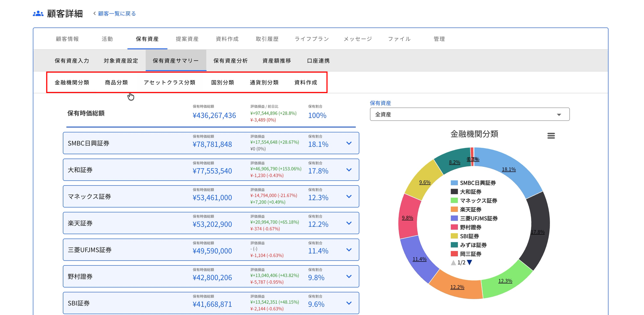The width and height of the screenshot is (644, 315).
Task: Toggle 三菱UFJMS証券 legend color swatch
Action: click(454, 218)
